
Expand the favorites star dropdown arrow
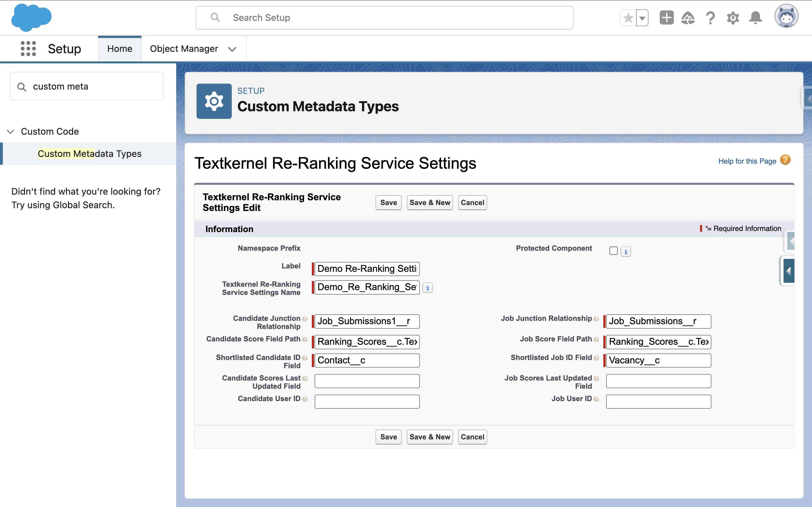pos(642,17)
